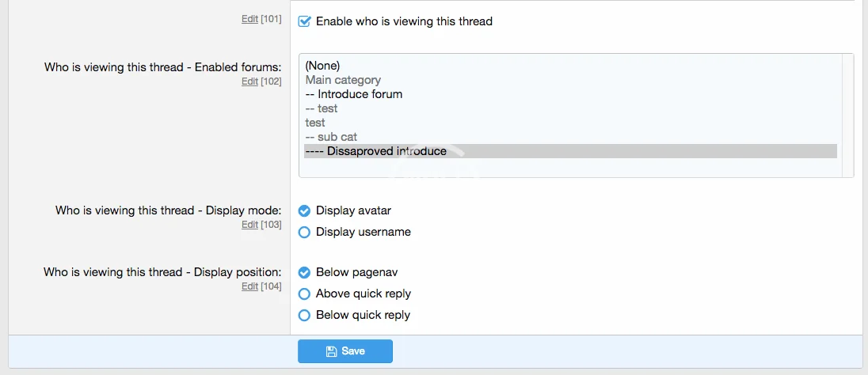868x375 pixels.
Task: Click the enabled forums list scrollbar
Action: [x=847, y=115]
